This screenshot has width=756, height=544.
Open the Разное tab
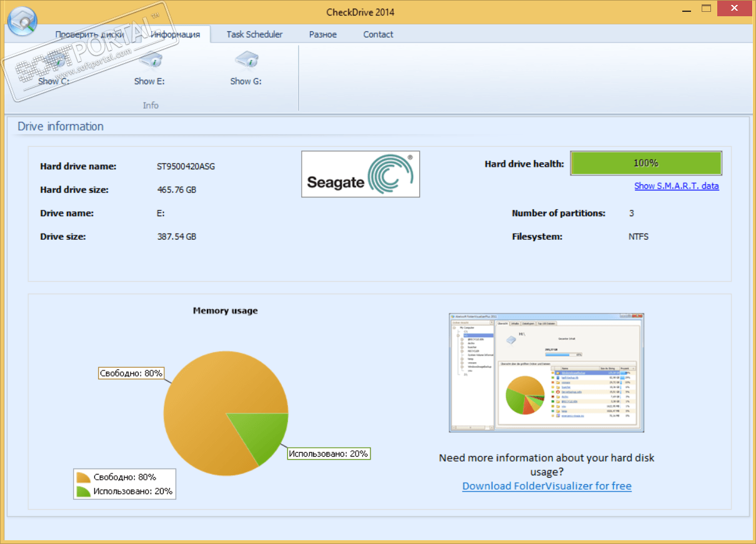pos(323,34)
